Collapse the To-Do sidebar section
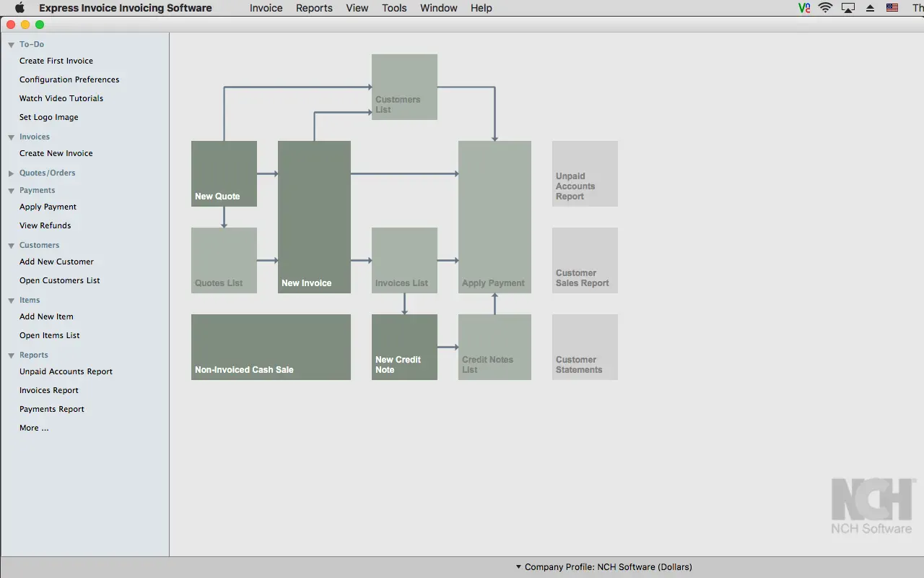This screenshot has height=578, width=924. pos(11,45)
